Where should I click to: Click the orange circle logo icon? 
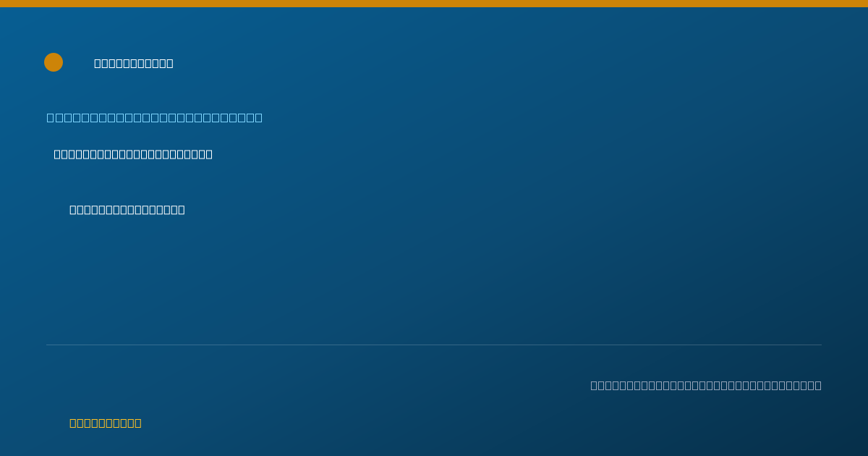tap(54, 62)
